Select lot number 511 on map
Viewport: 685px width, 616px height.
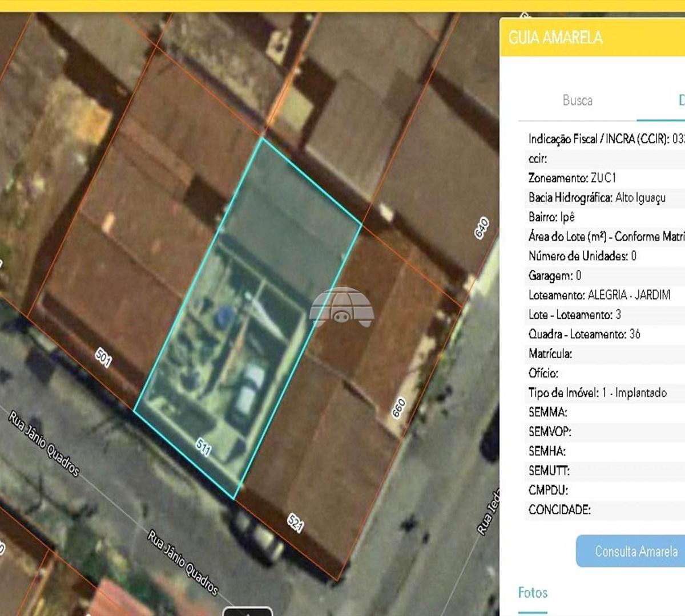pyautogui.click(x=203, y=446)
